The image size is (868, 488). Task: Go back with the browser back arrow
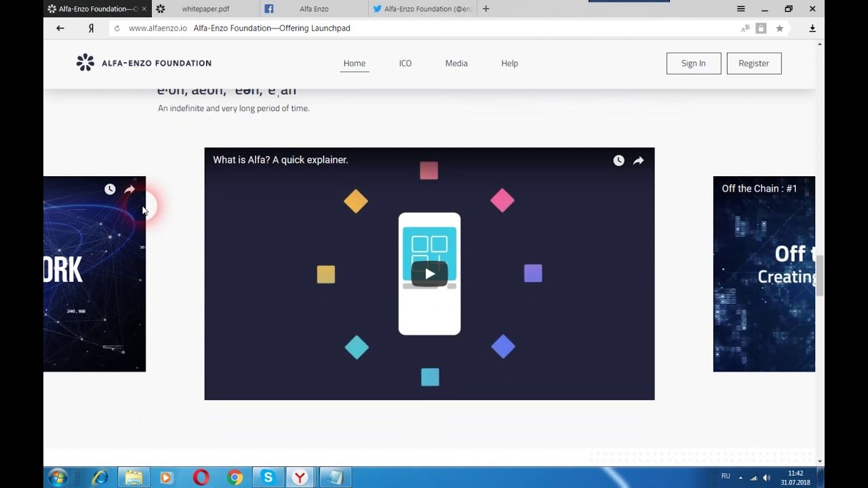pyautogui.click(x=60, y=28)
